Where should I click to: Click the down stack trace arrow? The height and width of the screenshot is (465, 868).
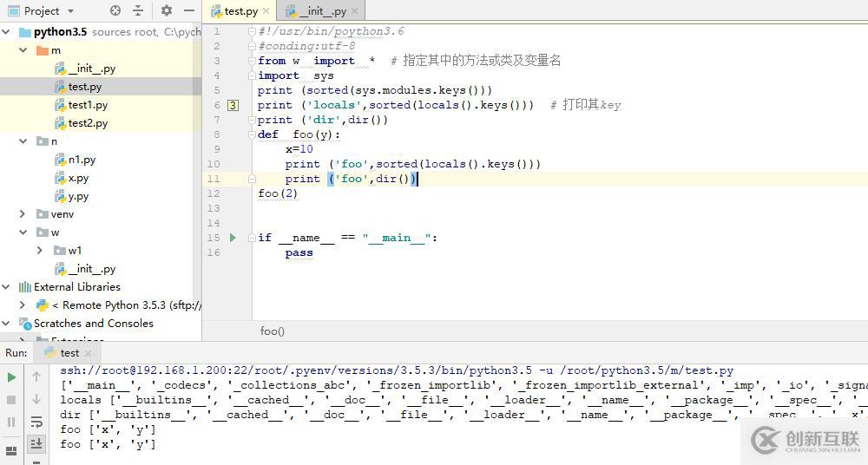pyautogui.click(x=36, y=399)
